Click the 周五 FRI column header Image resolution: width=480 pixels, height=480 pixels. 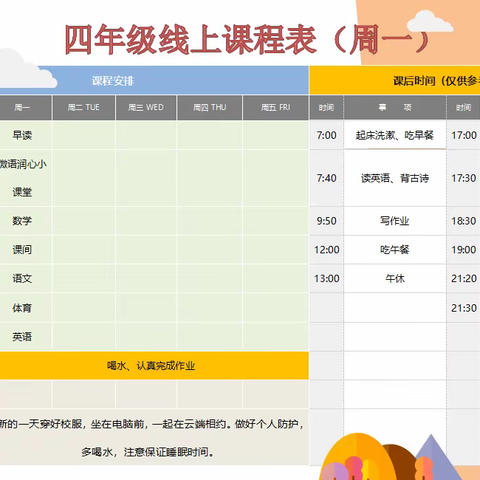[x=276, y=107]
